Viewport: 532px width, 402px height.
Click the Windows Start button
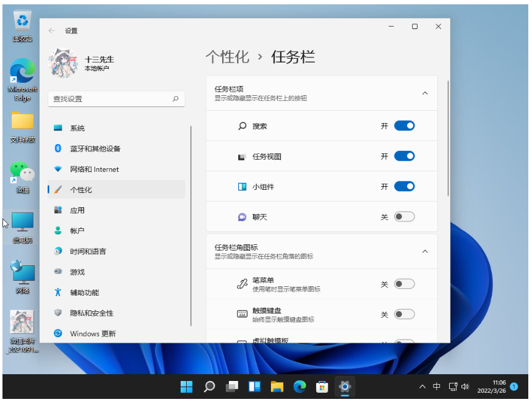tap(186, 387)
